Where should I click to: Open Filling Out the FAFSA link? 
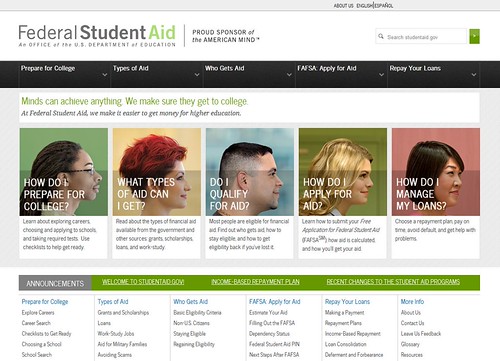(x=272, y=323)
